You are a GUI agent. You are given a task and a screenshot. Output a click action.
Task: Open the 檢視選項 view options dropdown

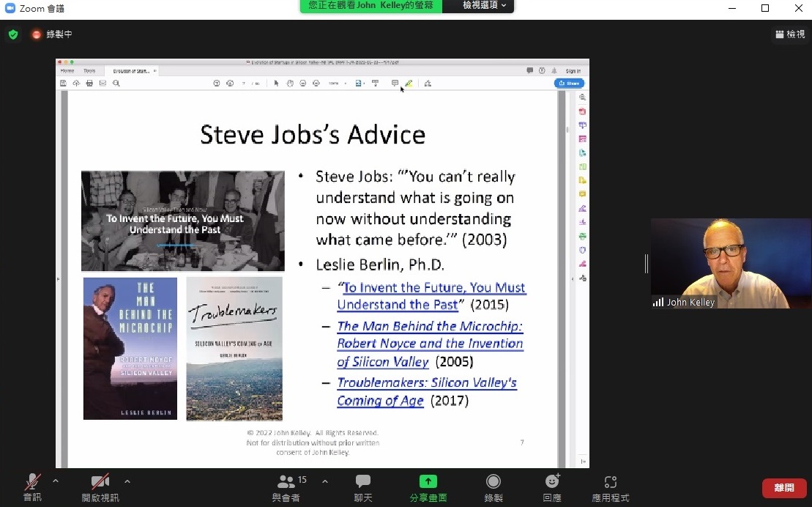[x=484, y=6]
